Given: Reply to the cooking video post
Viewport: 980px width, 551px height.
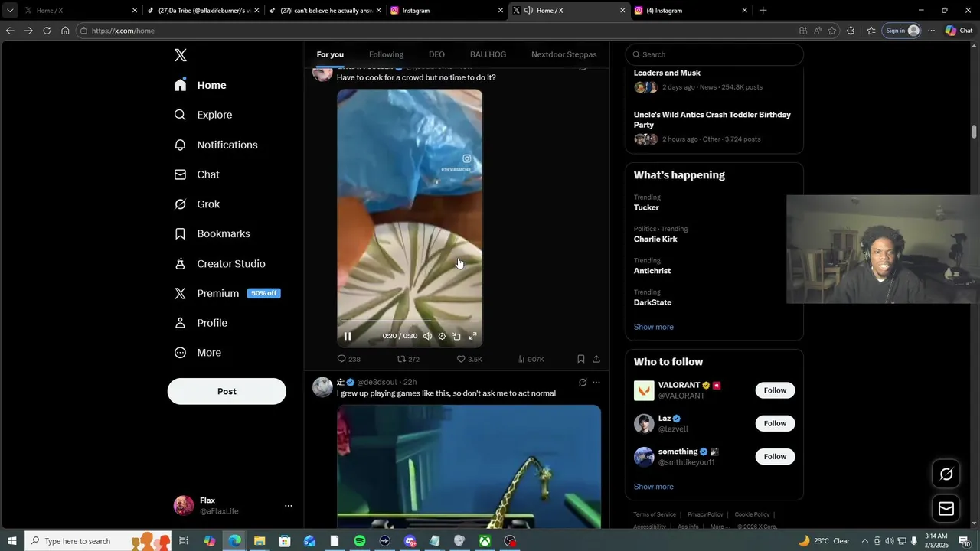Looking at the screenshot, I should [x=348, y=359].
